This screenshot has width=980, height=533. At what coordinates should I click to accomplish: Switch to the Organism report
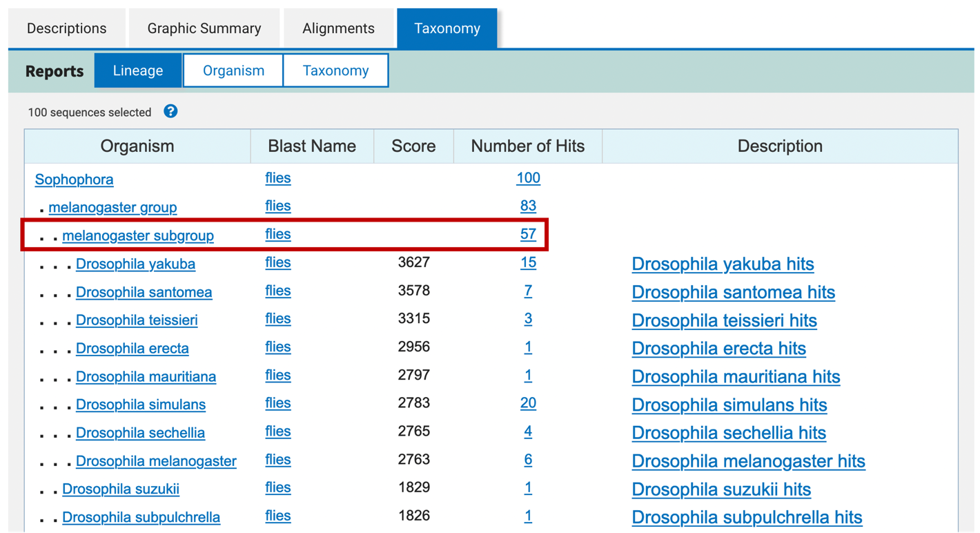coord(233,70)
